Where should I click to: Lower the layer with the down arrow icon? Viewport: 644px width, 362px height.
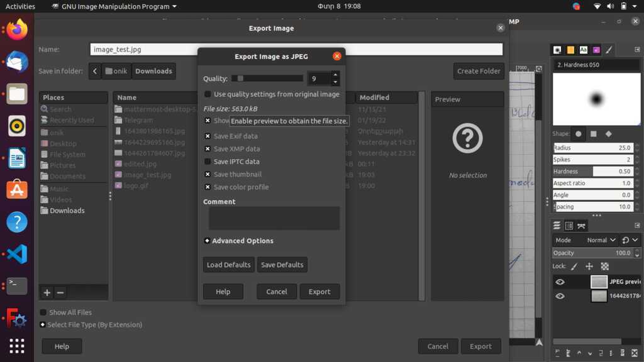[x=590, y=353]
